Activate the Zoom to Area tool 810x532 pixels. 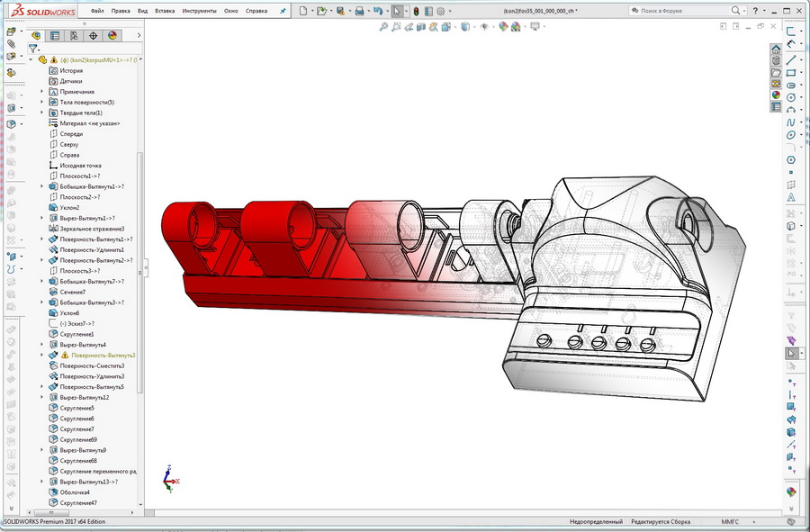pyautogui.click(x=397, y=28)
